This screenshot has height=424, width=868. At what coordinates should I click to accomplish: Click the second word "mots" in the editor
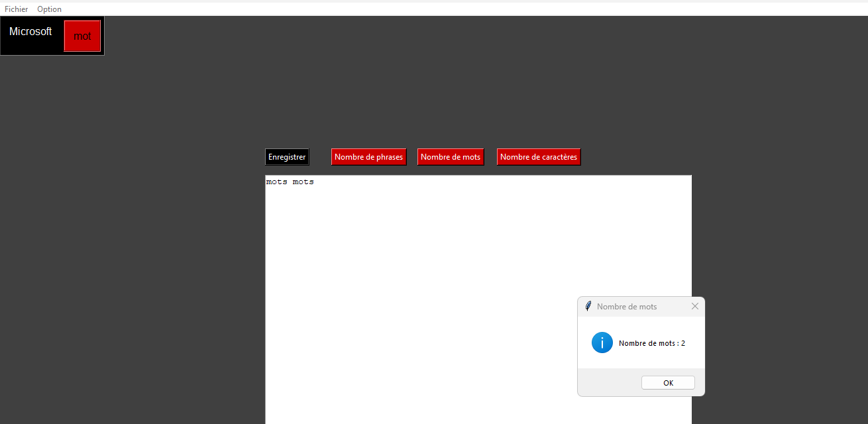[x=303, y=182]
